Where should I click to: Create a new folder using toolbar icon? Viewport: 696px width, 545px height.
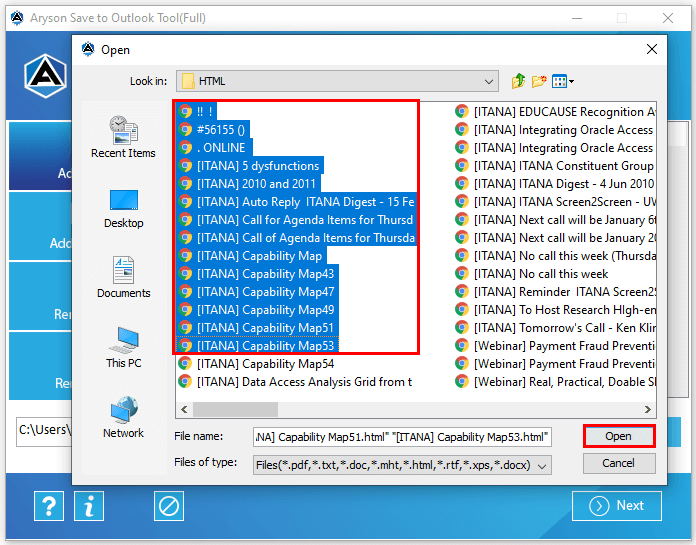tap(538, 81)
